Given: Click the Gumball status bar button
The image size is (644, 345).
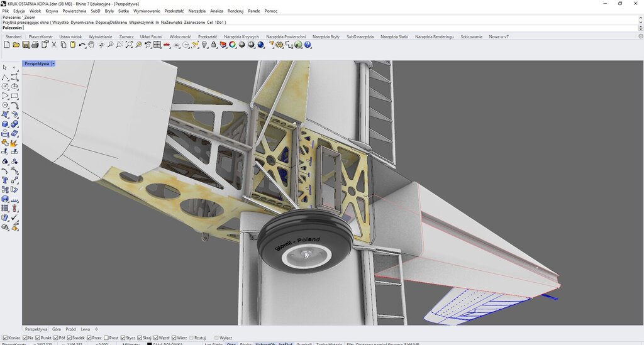Looking at the screenshot, I should [304, 344].
